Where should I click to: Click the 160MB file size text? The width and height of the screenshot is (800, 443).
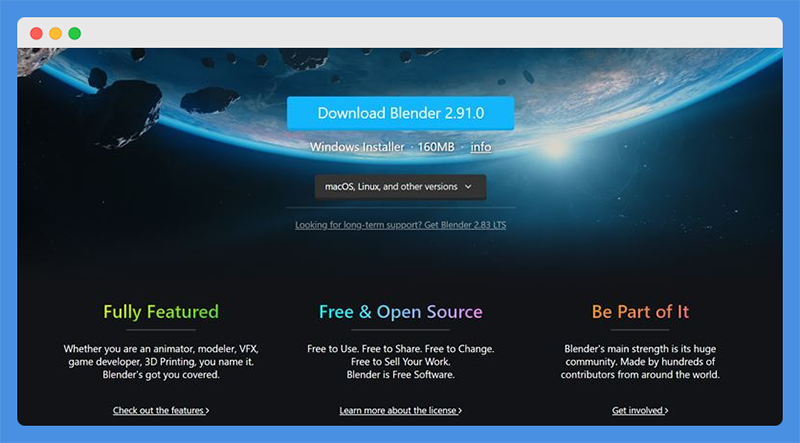point(436,147)
